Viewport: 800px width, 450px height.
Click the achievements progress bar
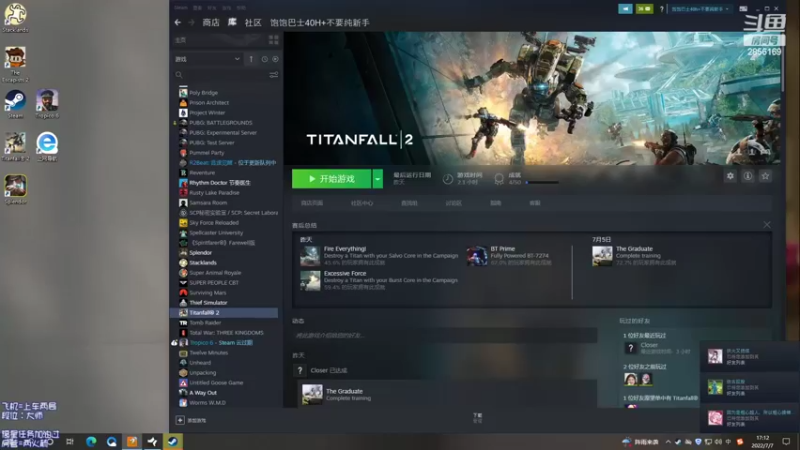pos(542,182)
